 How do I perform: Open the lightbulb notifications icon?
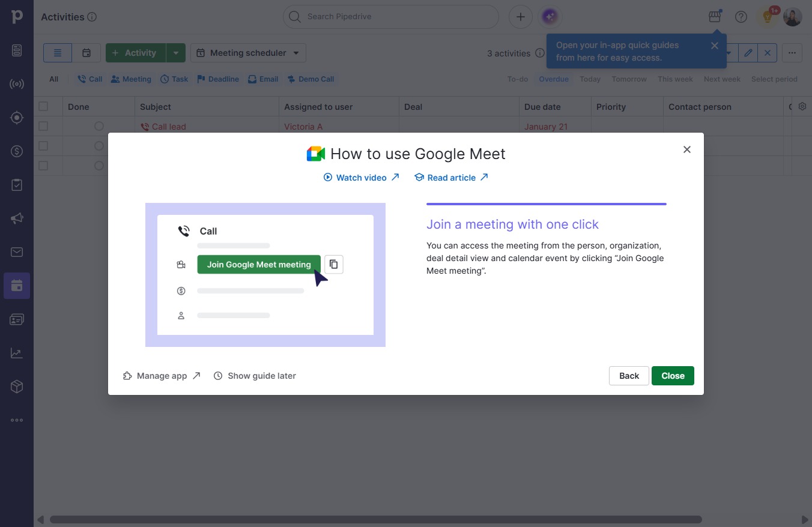[768, 17]
